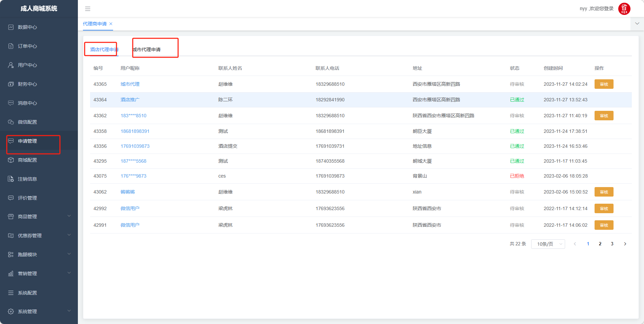644x324 pixels.
Task: Close the 代理商申请 tab
Action: coord(111,24)
